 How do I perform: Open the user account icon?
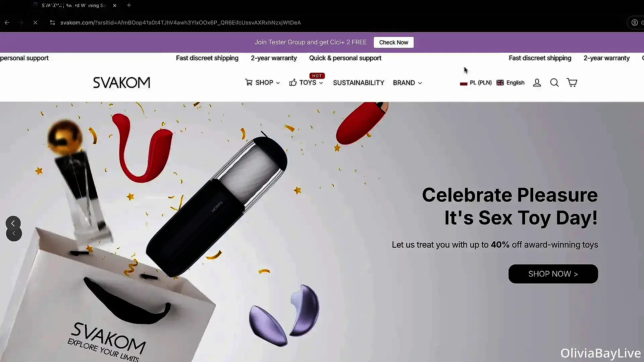[x=537, y=82]
